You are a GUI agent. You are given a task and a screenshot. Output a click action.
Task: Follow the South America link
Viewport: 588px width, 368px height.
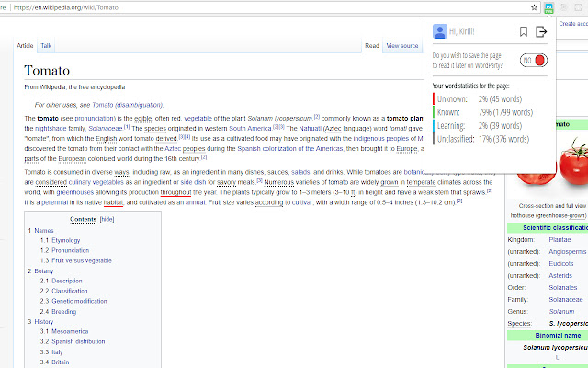(x=250, y=129)
